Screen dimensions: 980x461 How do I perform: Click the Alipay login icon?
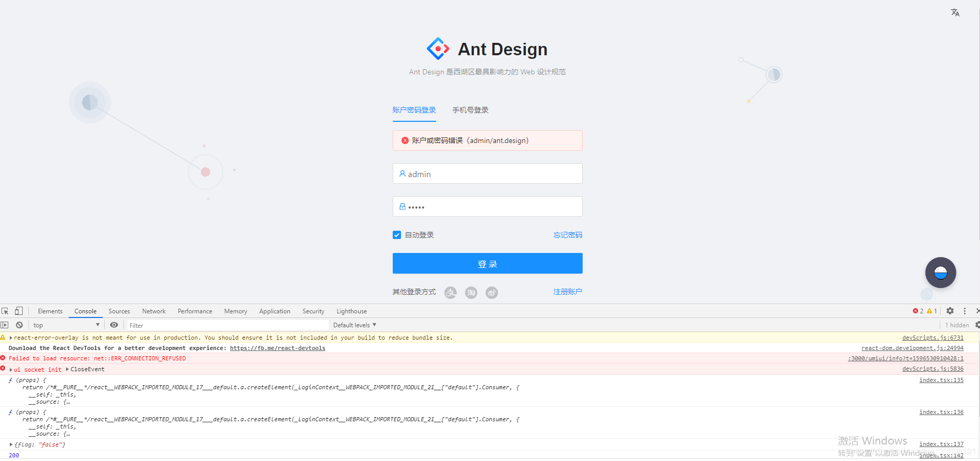451,293
